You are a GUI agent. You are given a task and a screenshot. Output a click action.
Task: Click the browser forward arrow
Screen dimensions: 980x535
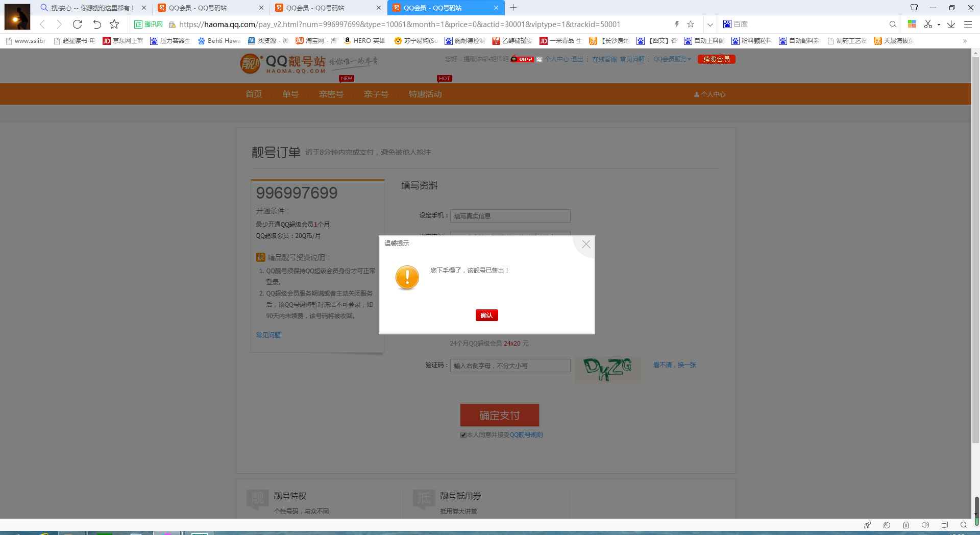click(59, 24)
